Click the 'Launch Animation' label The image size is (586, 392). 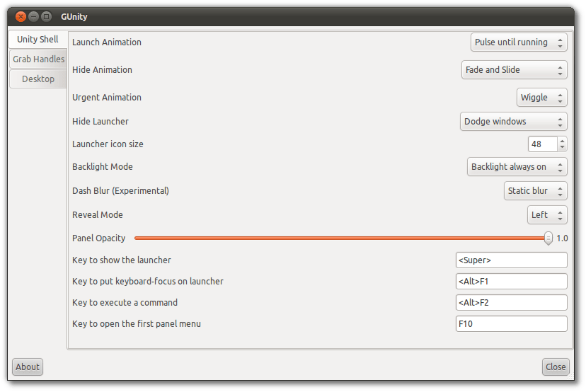click(x=107, y=42)
